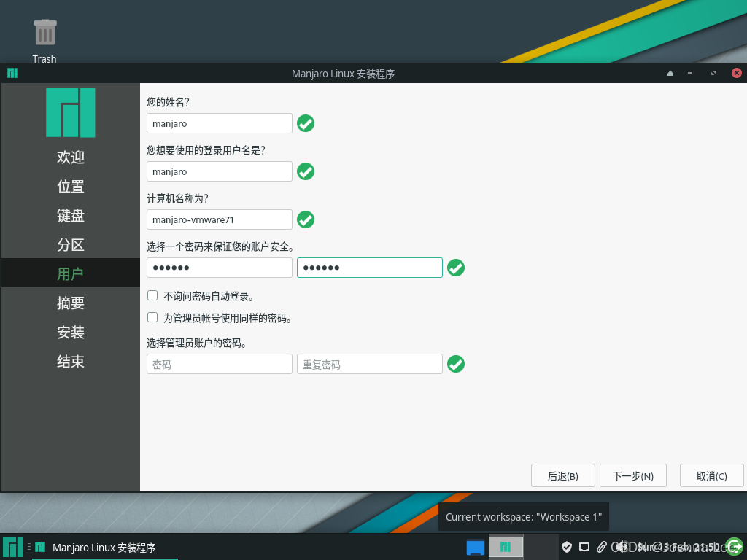Switch to workspace 1 in pager
Viewport: 747px width, 560px height.
point(506,547)
